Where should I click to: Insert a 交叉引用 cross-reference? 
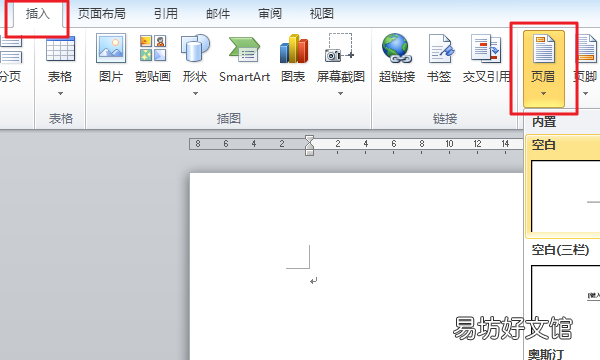point(486,59)
